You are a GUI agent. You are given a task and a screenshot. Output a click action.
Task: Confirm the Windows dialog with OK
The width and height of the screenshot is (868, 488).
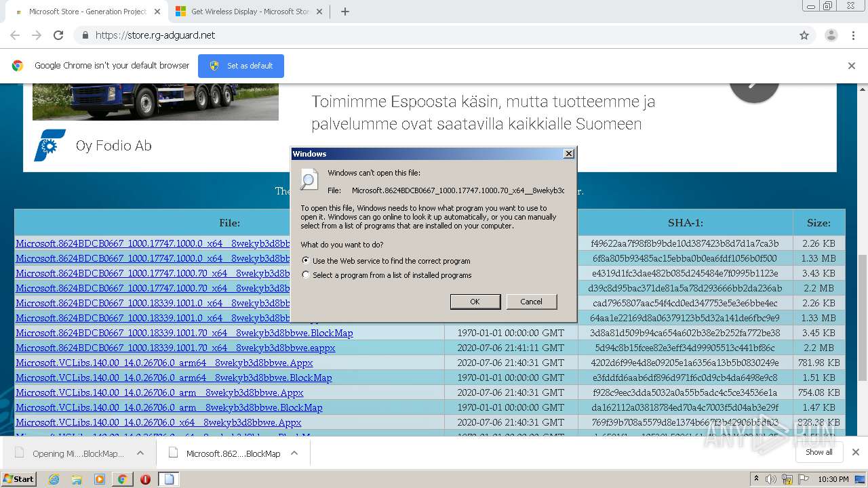[475, 302]
